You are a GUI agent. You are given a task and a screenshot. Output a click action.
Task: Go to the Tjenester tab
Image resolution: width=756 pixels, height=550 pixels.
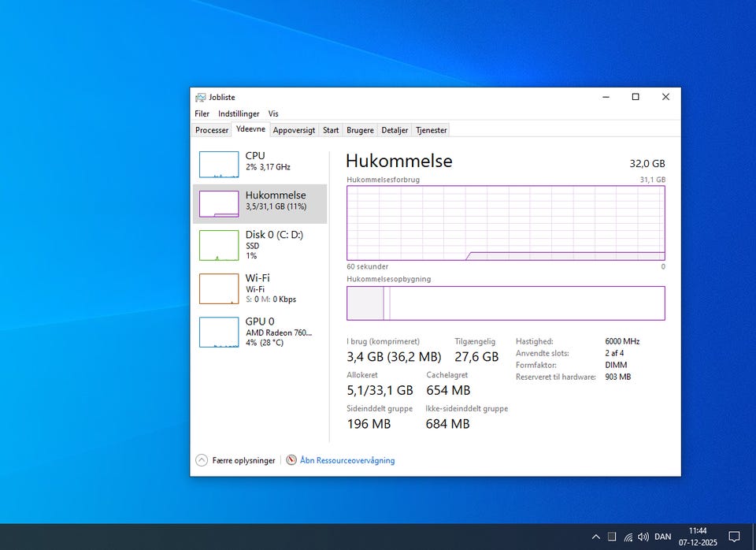[431, 130]
